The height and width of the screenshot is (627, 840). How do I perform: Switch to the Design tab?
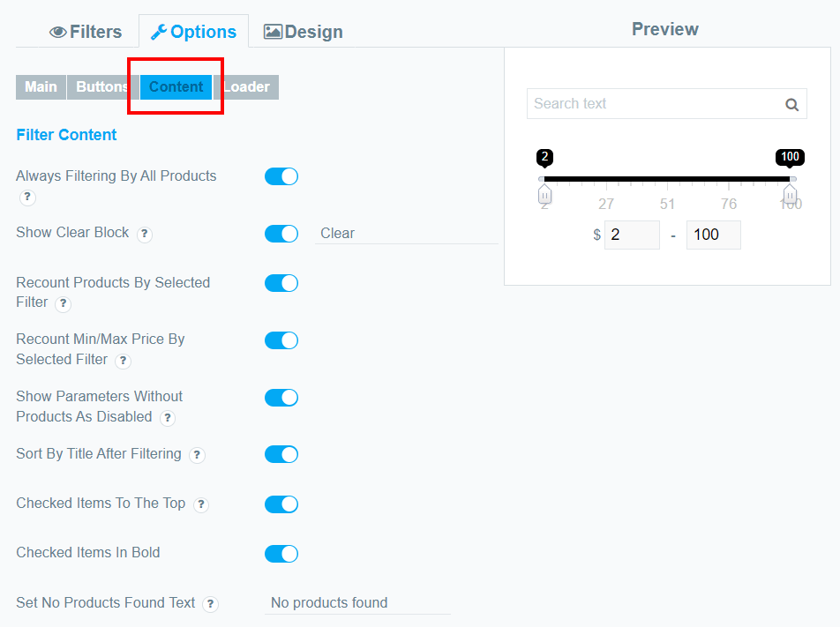(304, 32)
